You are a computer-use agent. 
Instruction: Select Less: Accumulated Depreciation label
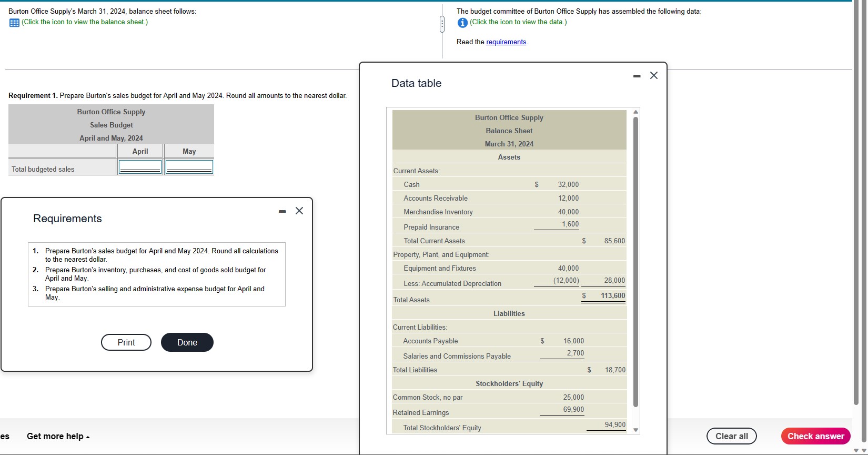tap(452, 283)
